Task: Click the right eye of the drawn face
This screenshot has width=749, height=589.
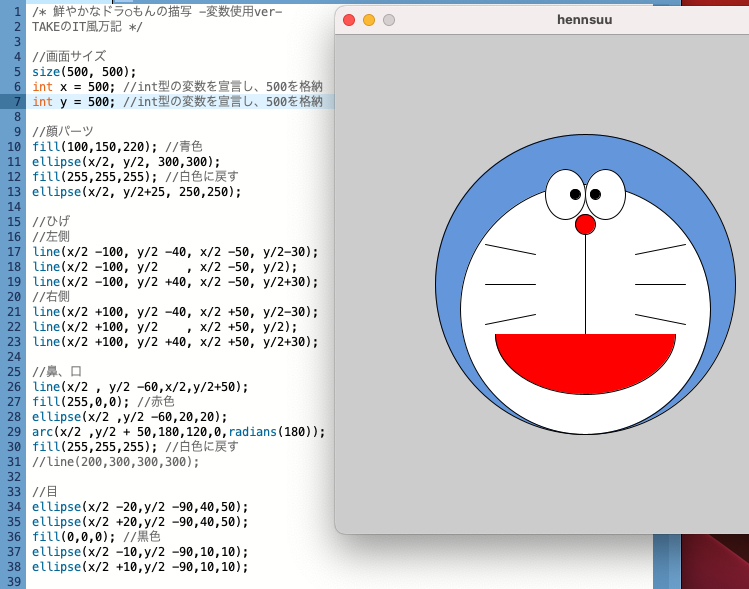Action: [x=605, y=194]
